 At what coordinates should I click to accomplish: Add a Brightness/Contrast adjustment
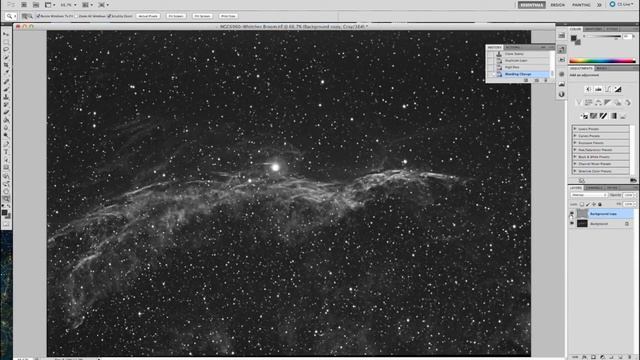pyautogui.click(x=588, y=89)
